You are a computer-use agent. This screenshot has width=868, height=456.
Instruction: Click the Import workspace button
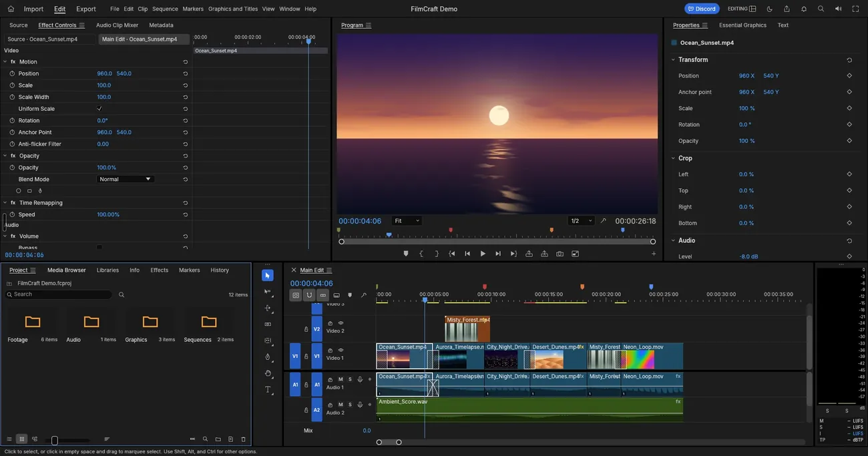click(33, 9)
